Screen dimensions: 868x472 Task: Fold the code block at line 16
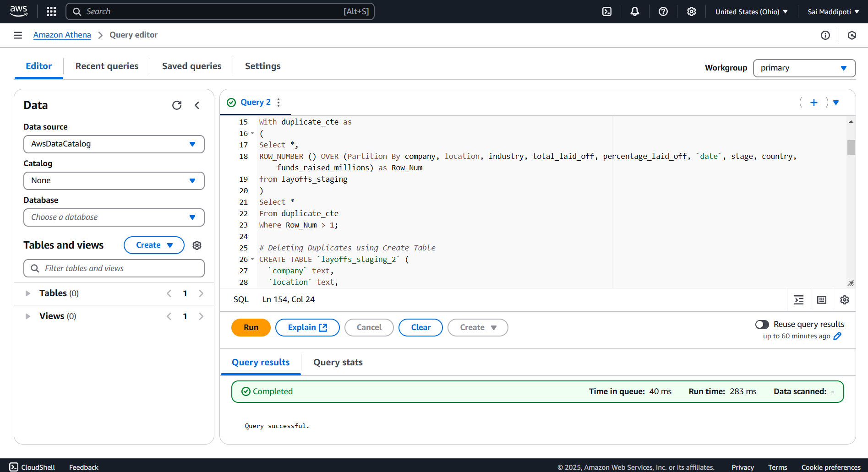[x=252, y=134]
